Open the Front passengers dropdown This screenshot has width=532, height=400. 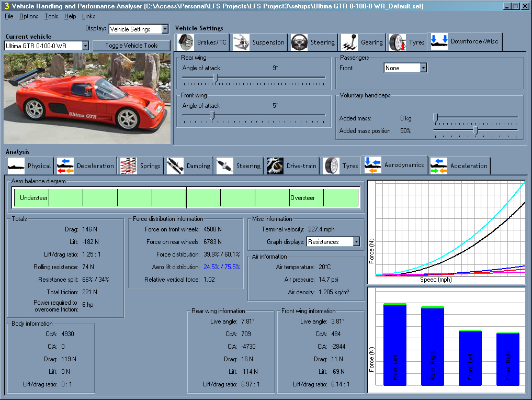423,68
